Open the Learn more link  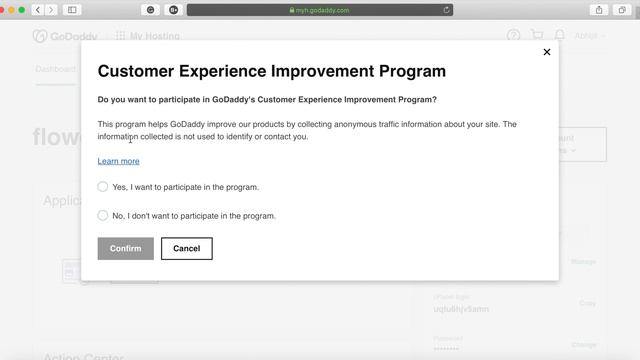click(x=118, y=161)
